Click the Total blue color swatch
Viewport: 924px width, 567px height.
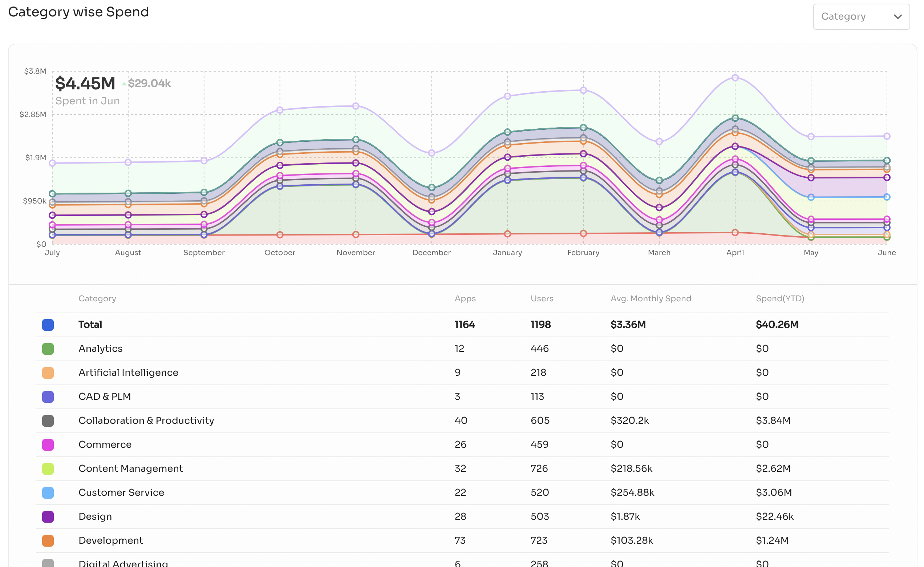(x=48, y=325)
